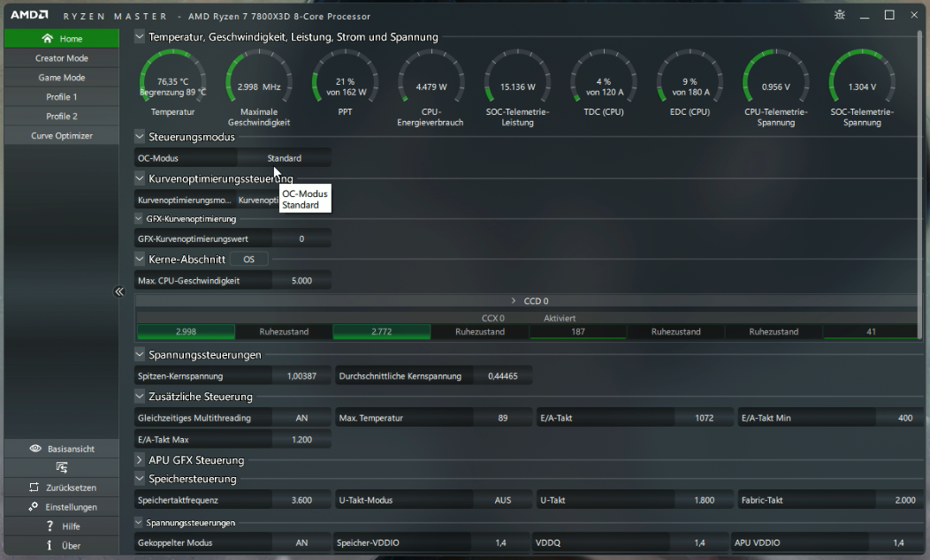The image size is (930, 560).
Task: Open the Home view
Action: pos(62,39)
